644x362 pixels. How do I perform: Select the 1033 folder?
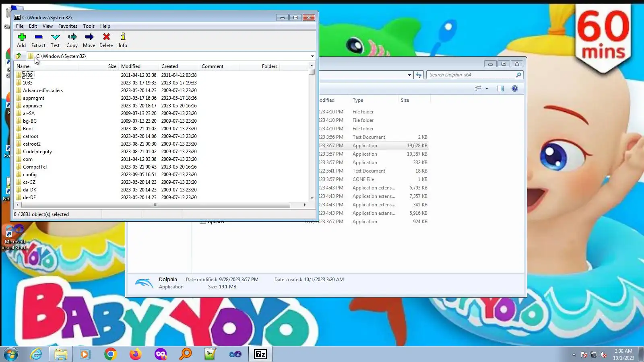[27, 83]
